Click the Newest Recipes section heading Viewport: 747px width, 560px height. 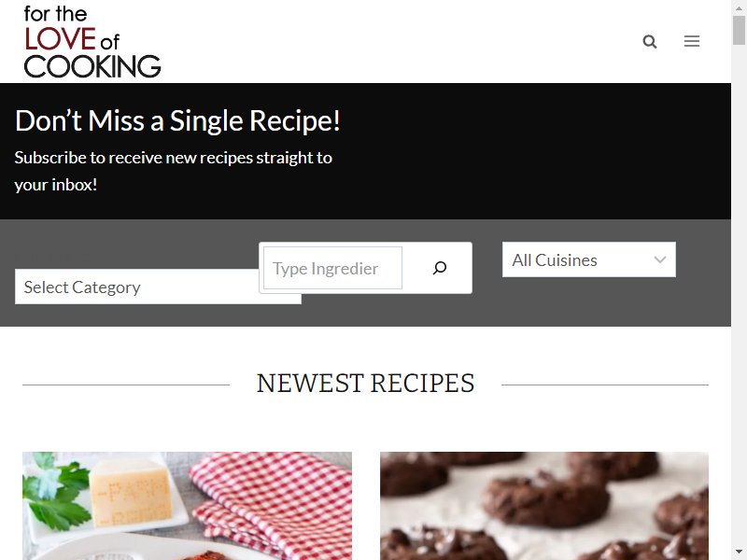[x=365, y=384]
